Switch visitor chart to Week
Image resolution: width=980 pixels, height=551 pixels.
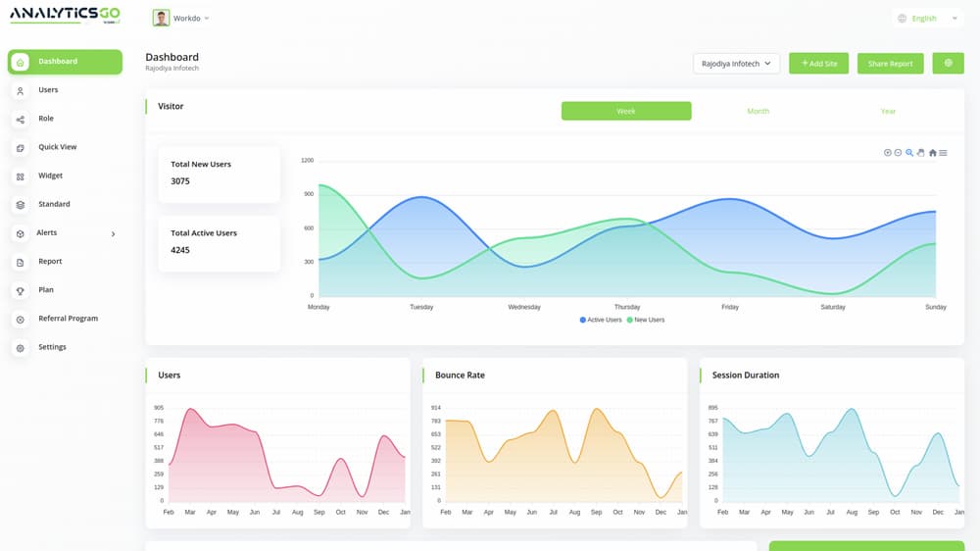pos(626,111)
